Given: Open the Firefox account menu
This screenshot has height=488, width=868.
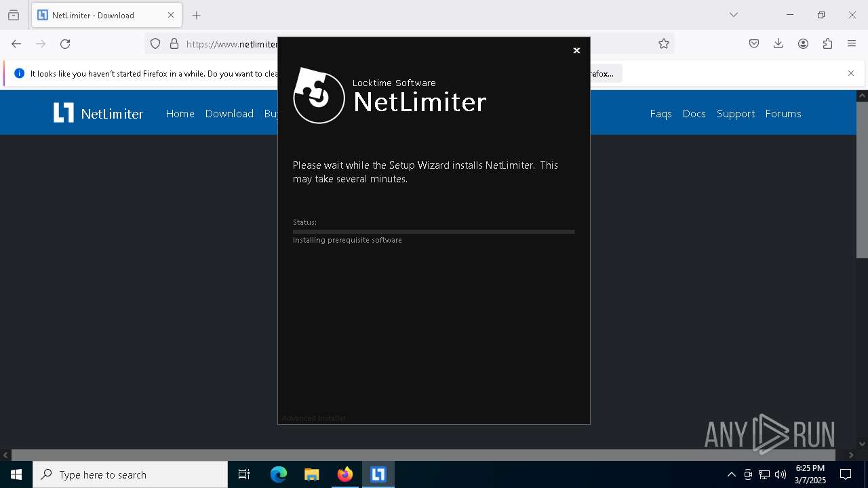Looking at the screenshot, I should tap(803, 44).
